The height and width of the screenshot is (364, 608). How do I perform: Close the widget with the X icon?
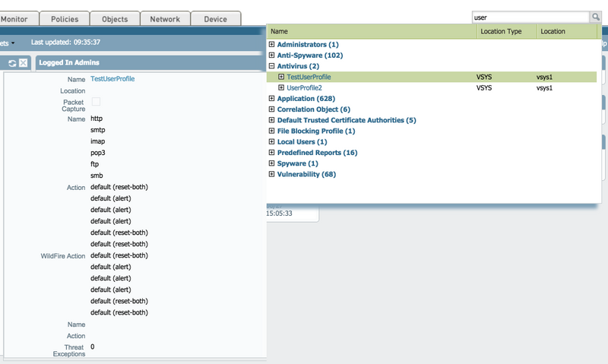(x=24, y=62)
